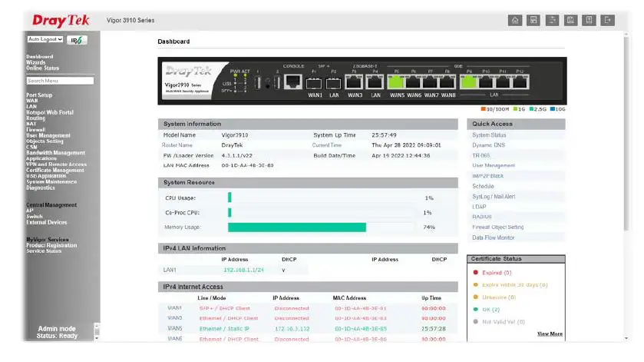This screenshot has width=644, height=362.
Task: Open External Devices in sidebar
Action: click(46, 222)
